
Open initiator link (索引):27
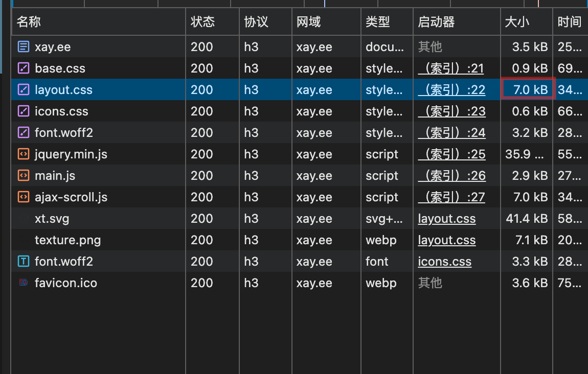pyautogui.click(x=451, y=197)
